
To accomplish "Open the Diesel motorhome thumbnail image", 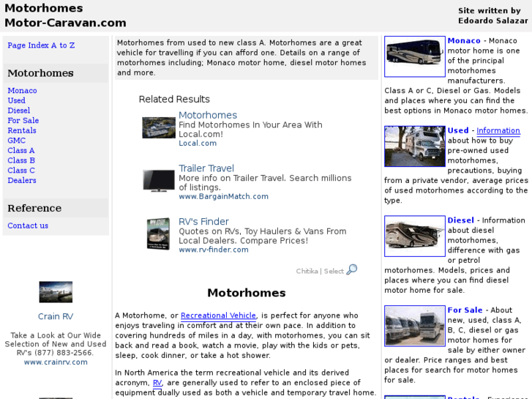I will coord(415,236).
